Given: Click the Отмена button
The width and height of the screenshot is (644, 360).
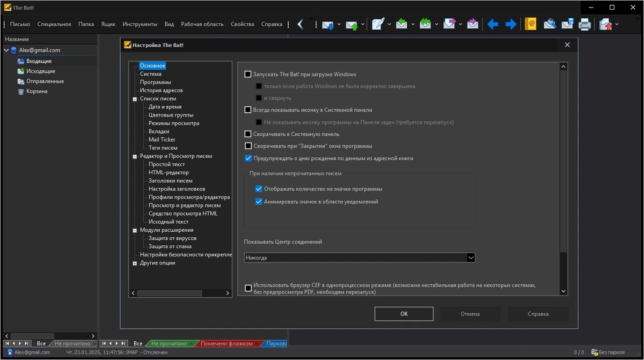Looking at the screenshot, I should point(470,314).
